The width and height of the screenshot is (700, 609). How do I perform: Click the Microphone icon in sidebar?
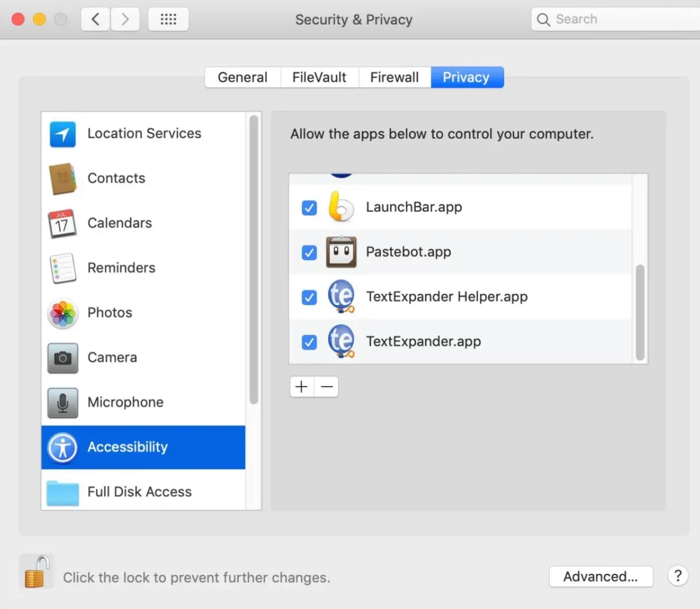[62, 403]
